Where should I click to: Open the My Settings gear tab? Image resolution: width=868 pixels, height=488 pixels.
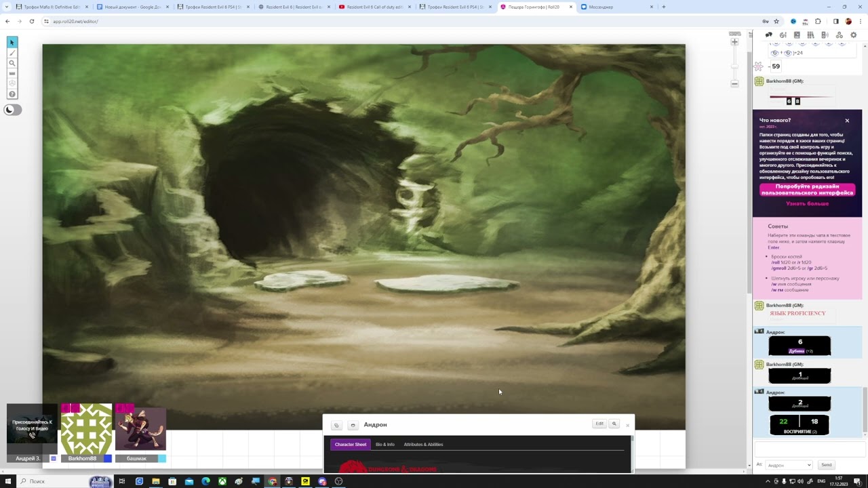853,35
